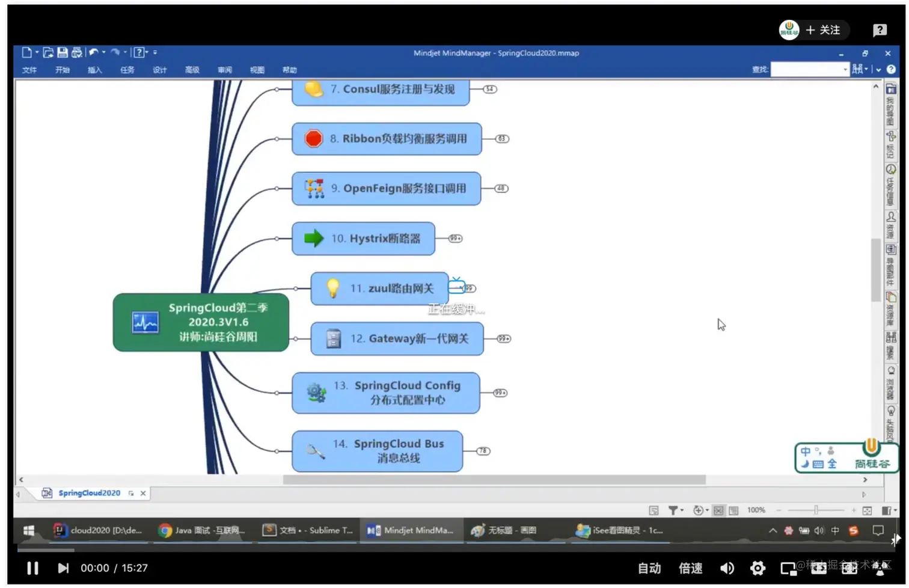Click the filter funnel icon in status bar
The image size is (909, 588).
click(673, 510)
